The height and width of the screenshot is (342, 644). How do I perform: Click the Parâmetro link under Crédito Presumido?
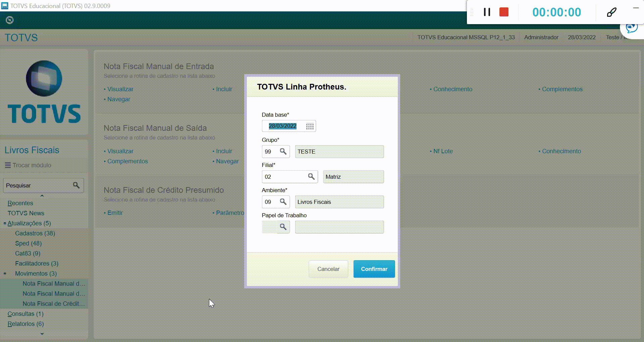tap(230, 213)
